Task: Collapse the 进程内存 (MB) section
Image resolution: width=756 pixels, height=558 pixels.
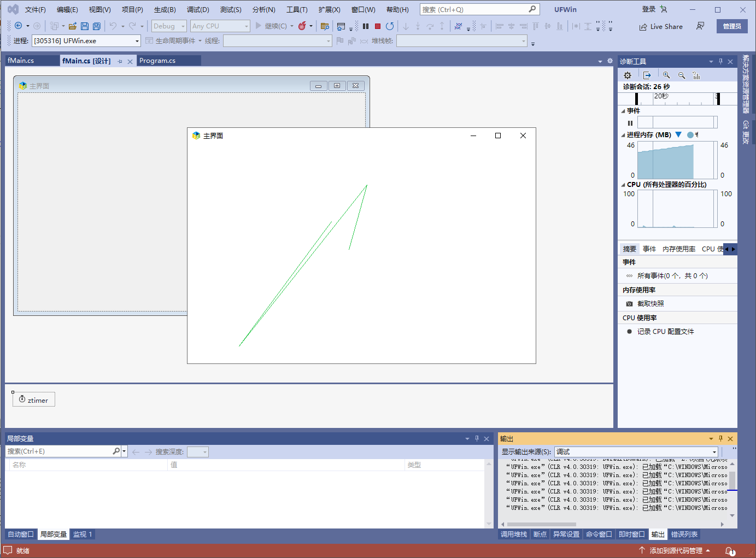Action: (623, 135)
